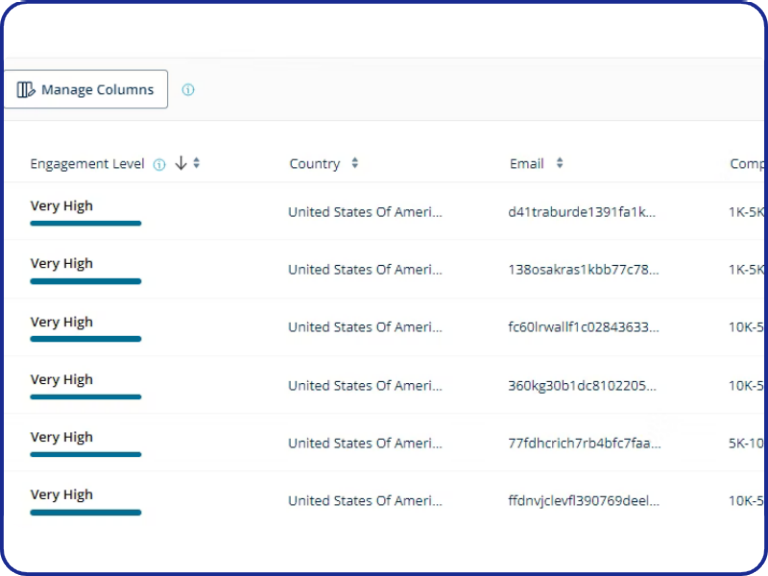The width and height of the screenshot is (768, 576).
Task: Select the email 77fdhcrich7rb4bfc7faa...
Action: point(584,443)
